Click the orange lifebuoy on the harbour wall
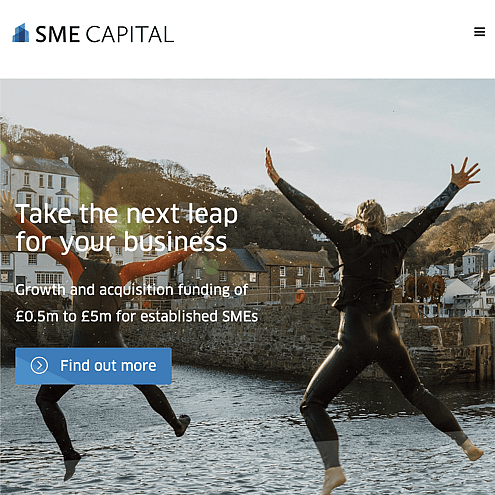Screen dimensions: 495x495 [300, 296]
